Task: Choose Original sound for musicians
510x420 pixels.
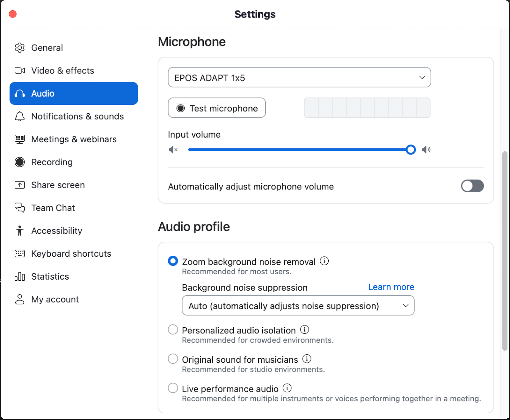Action: tap(172, 359)
